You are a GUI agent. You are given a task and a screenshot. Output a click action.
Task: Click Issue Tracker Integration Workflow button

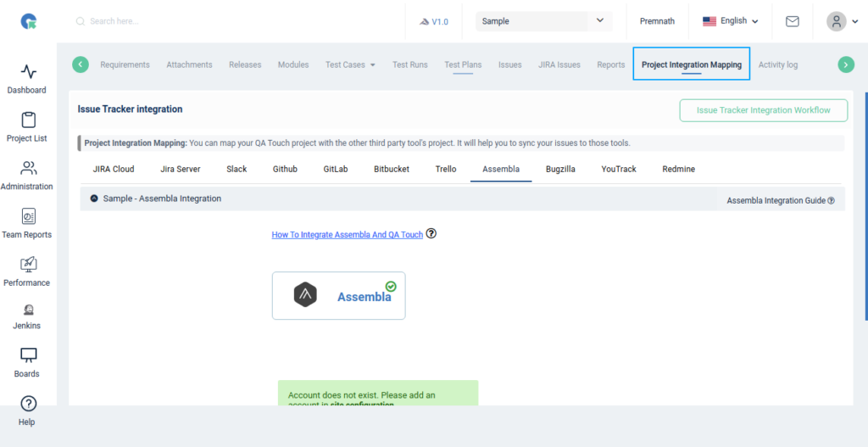764,110
